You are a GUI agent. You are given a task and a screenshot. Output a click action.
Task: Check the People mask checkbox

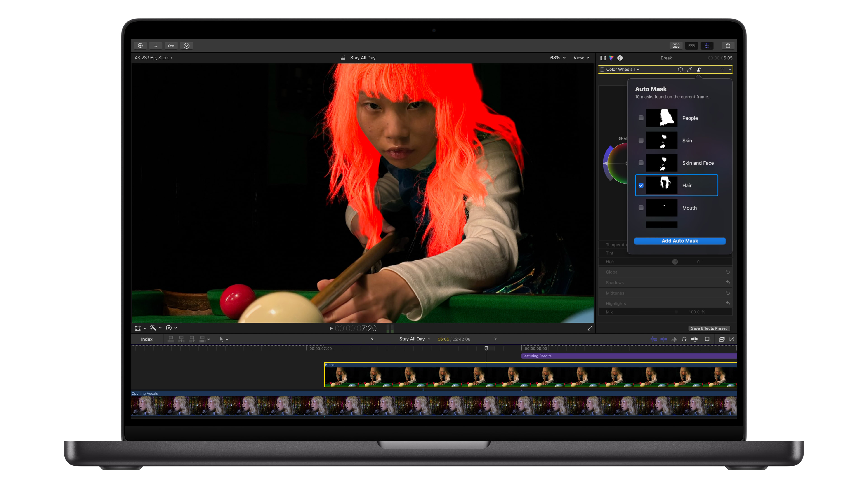(x=641, y=118)
